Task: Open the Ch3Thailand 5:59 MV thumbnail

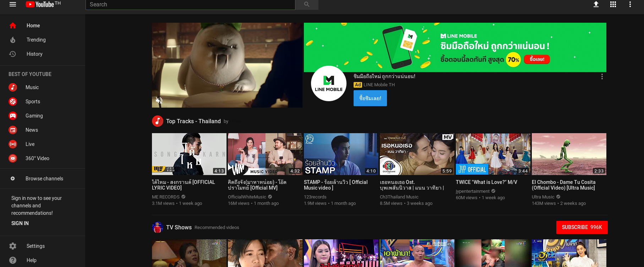Action: pos(417,154)
